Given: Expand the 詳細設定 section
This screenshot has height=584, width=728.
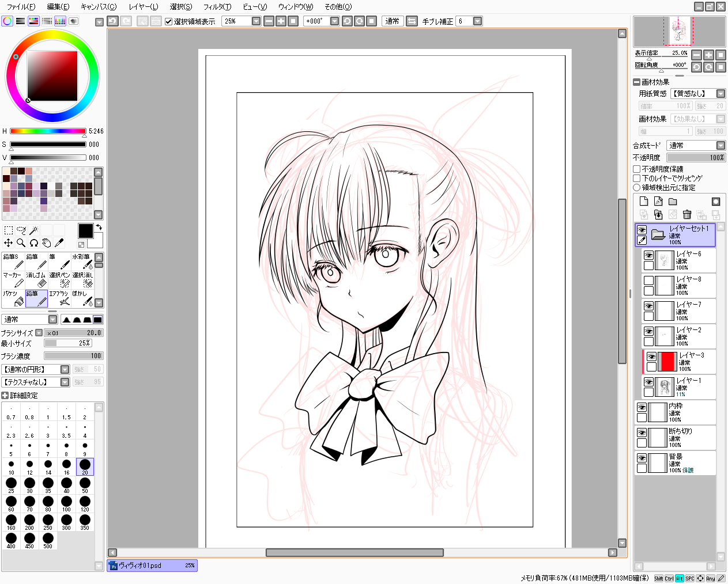Looking at the screenshot, I should pos(5,396).
